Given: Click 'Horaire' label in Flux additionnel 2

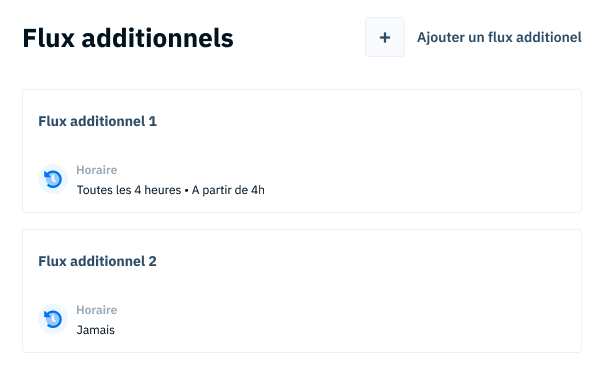Looking at the screenshot, I should pos(96,310).
